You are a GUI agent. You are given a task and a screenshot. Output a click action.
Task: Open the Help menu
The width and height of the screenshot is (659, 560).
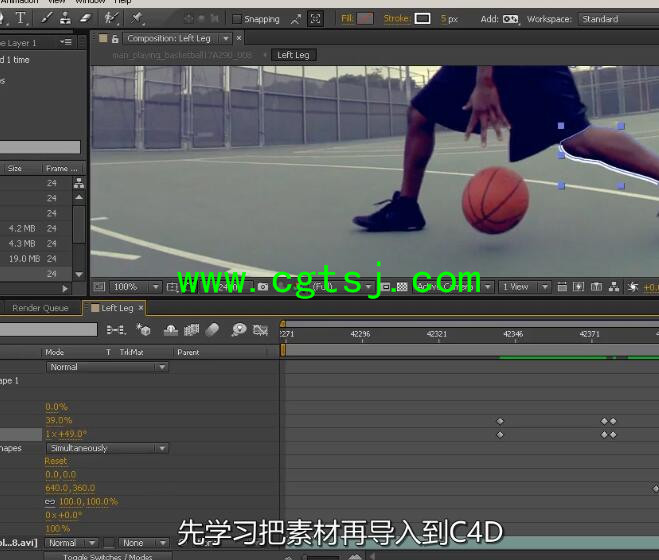tap(122, 2)
